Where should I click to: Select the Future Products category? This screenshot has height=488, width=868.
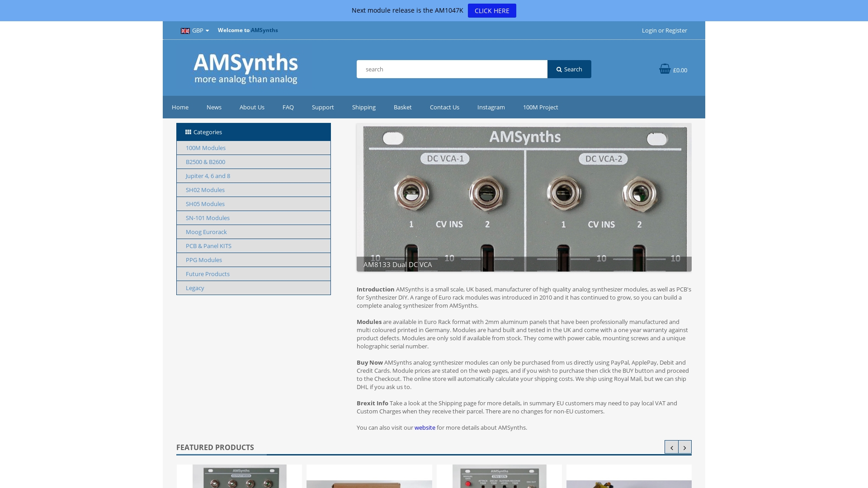click(254, 274)
